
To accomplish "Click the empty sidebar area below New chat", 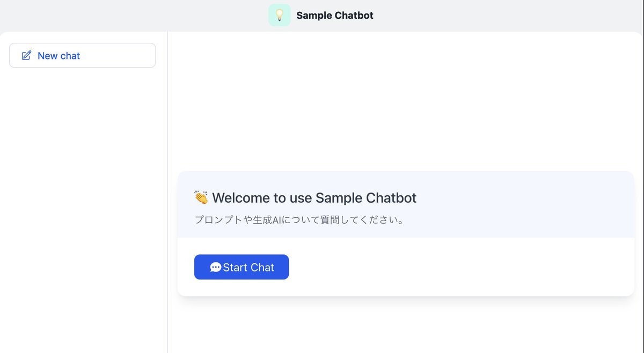I will pyautogui.click(x=83, y=204).
